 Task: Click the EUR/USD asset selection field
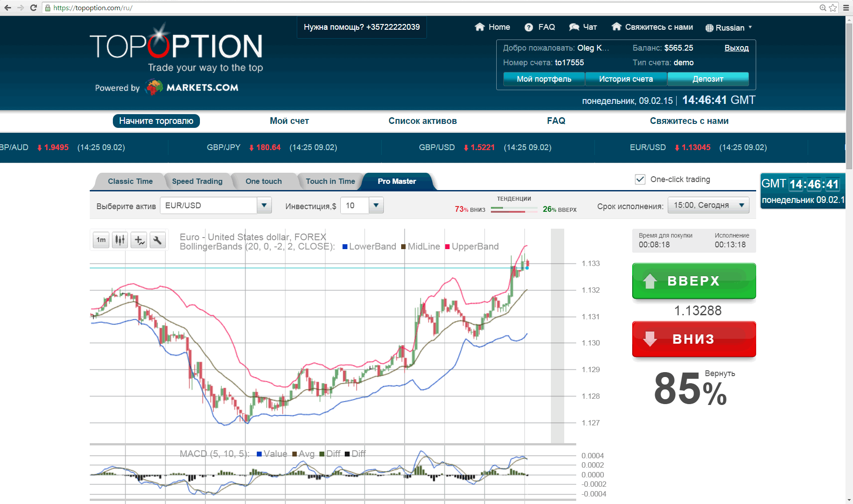pos(208,206)
